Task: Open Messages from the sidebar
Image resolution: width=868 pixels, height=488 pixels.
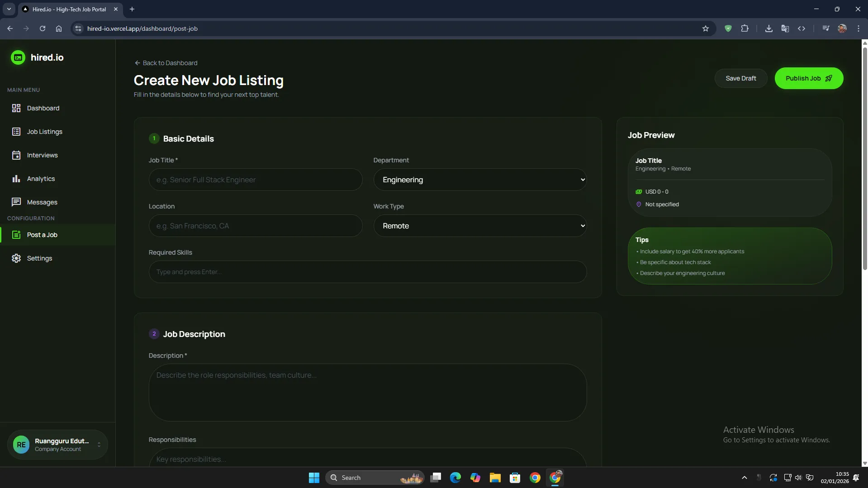Action: (x=42, y=202)
